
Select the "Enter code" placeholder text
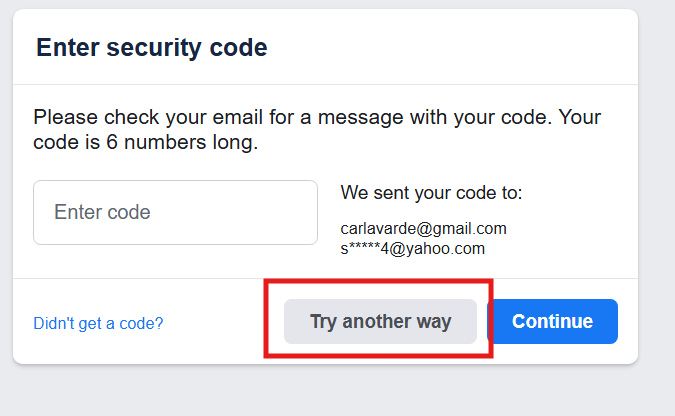(102, 212)
